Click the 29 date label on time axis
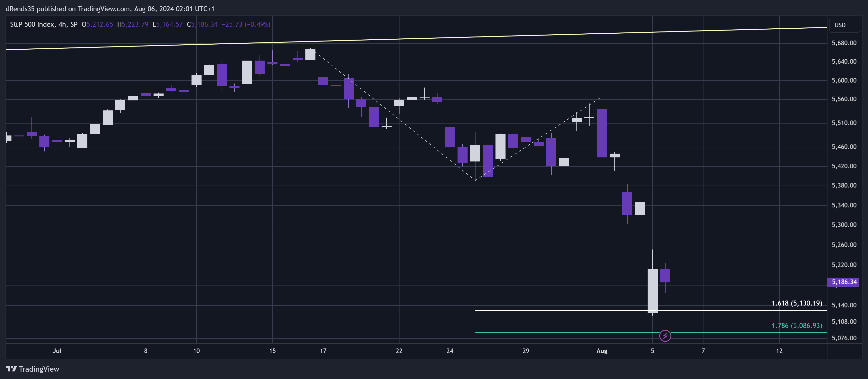This screenshot has height=379, width=868. coord(526,351)
